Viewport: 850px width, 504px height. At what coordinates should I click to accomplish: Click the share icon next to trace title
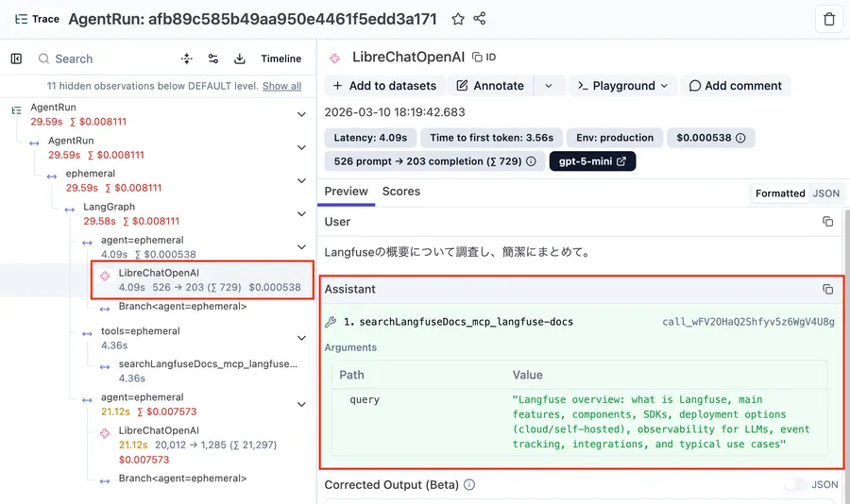480,19
